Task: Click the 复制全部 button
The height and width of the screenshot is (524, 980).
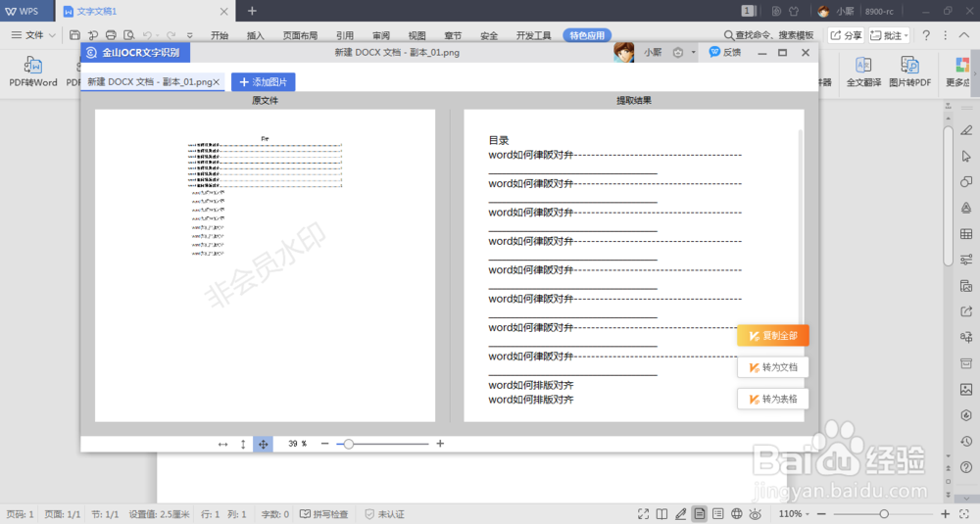Action: 773,336
